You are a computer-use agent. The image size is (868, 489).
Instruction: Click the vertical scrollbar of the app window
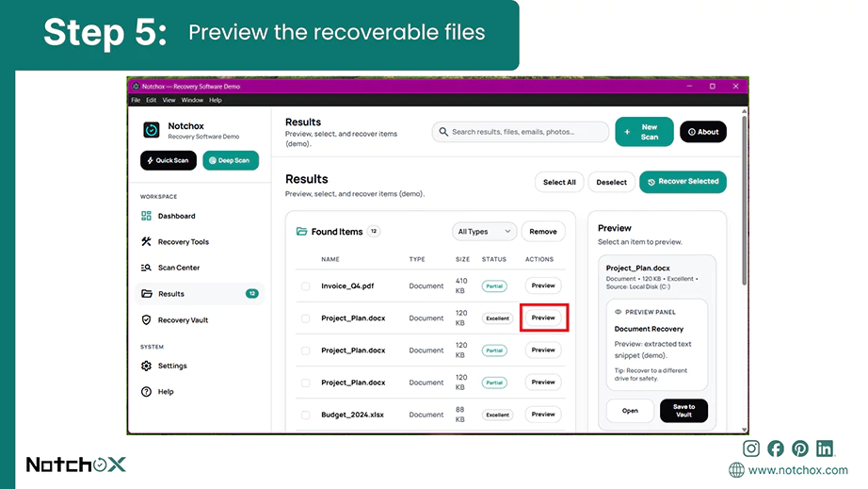point(745,201)
